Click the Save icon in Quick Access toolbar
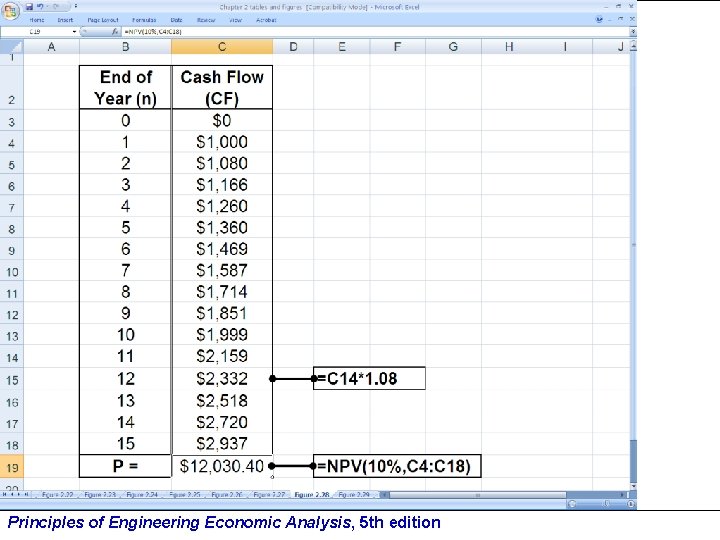 29,6
